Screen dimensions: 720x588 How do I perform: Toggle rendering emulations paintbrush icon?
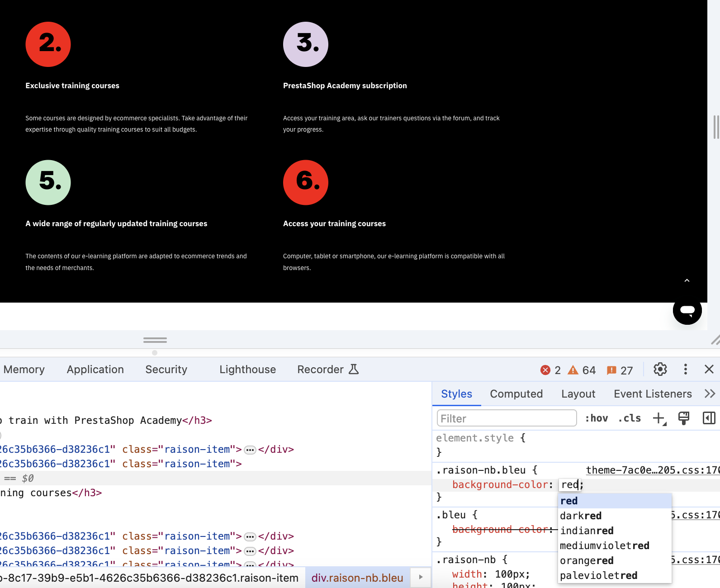pos(684,418)
